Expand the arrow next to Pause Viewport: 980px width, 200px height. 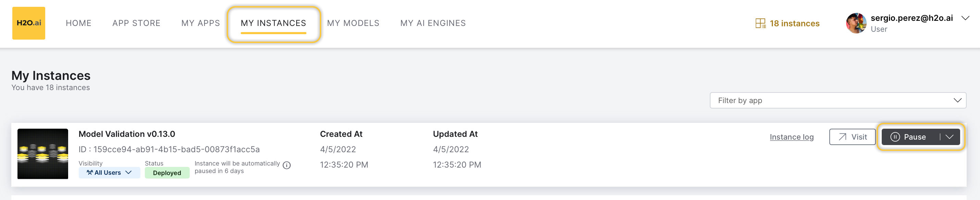949,137
